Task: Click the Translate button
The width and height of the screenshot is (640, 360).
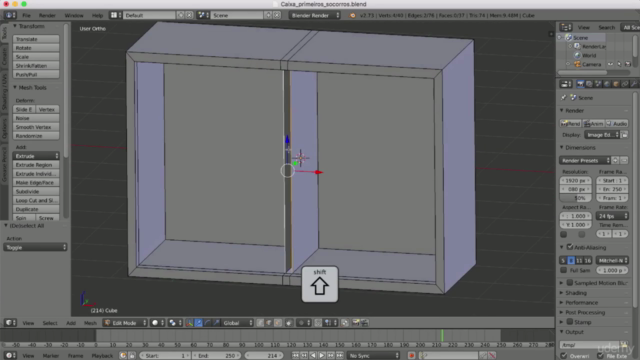Action: tap(36, 39)
